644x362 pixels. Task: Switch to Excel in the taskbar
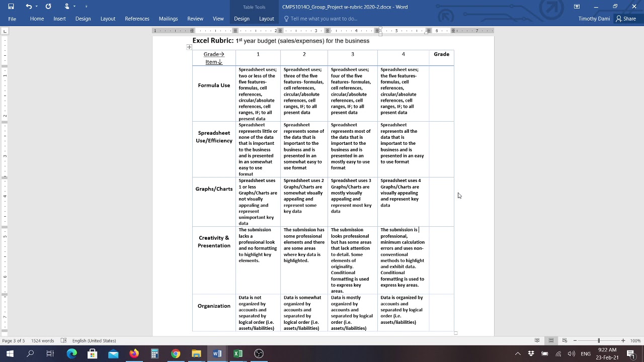coord(238,353)
